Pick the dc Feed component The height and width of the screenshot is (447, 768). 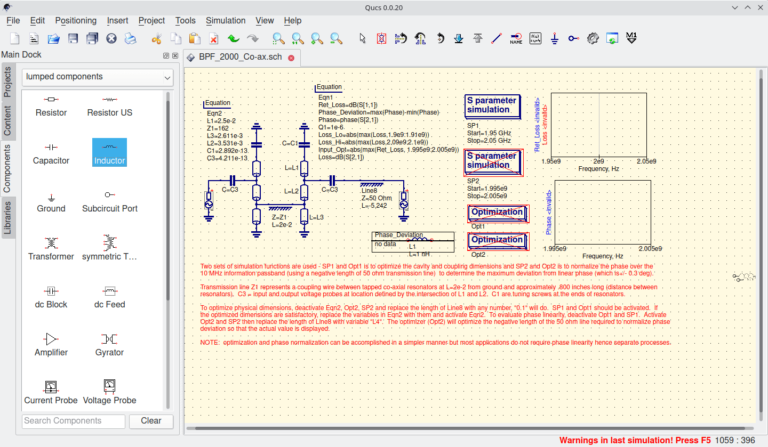tap(110, 298)
